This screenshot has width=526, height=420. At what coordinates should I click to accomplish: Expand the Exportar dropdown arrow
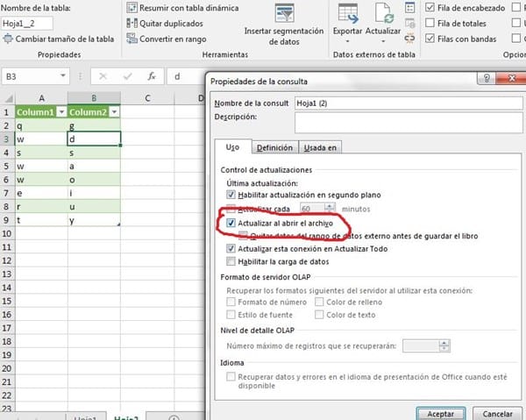347,41
